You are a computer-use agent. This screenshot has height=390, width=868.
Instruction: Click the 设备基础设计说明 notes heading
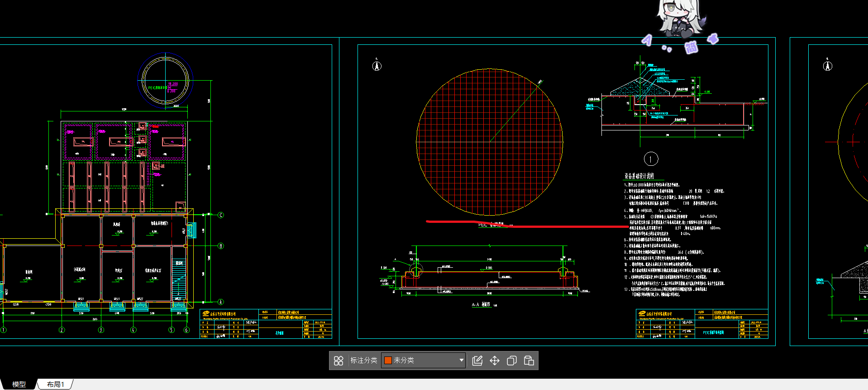coord(639,176)
